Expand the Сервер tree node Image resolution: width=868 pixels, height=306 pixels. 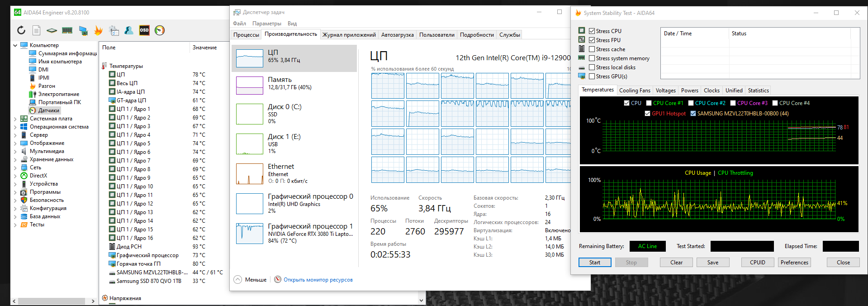click(15, 135)
